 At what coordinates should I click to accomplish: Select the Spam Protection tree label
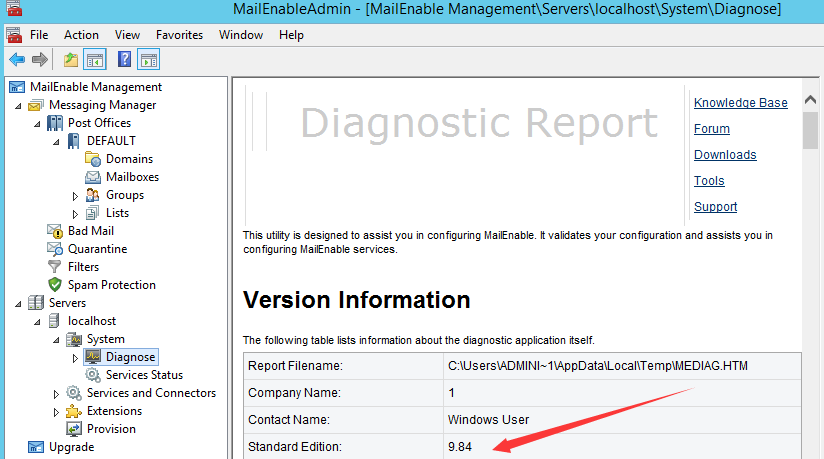[x=112, y=285]
